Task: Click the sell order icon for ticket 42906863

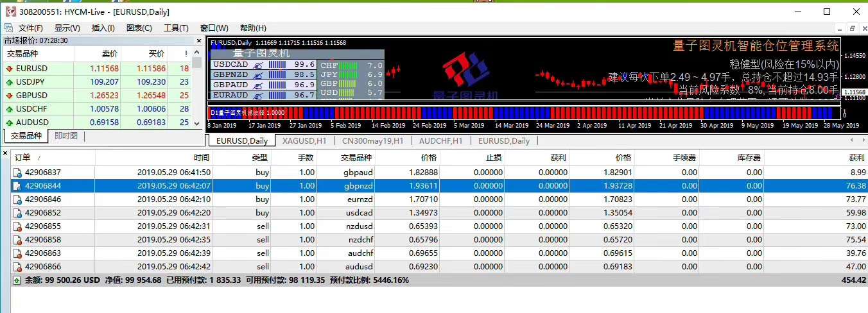Action: point(17,253)
